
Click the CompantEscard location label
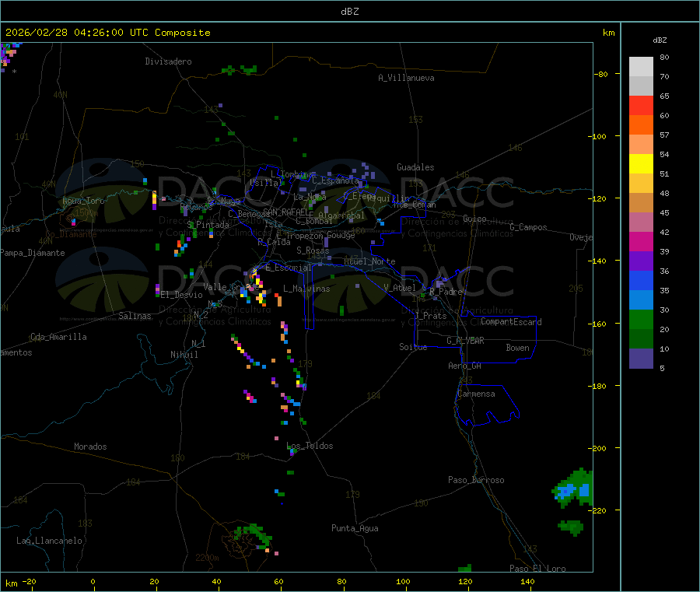click(x=511, y=322)
